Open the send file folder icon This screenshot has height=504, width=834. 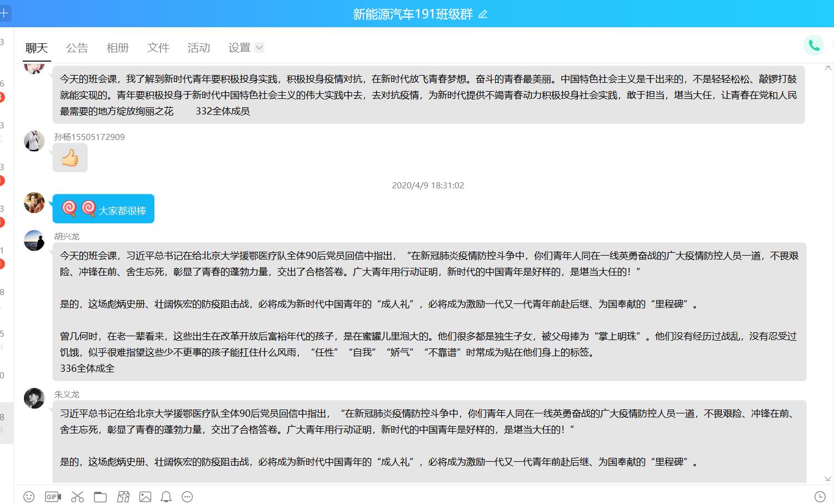[100, 497]
